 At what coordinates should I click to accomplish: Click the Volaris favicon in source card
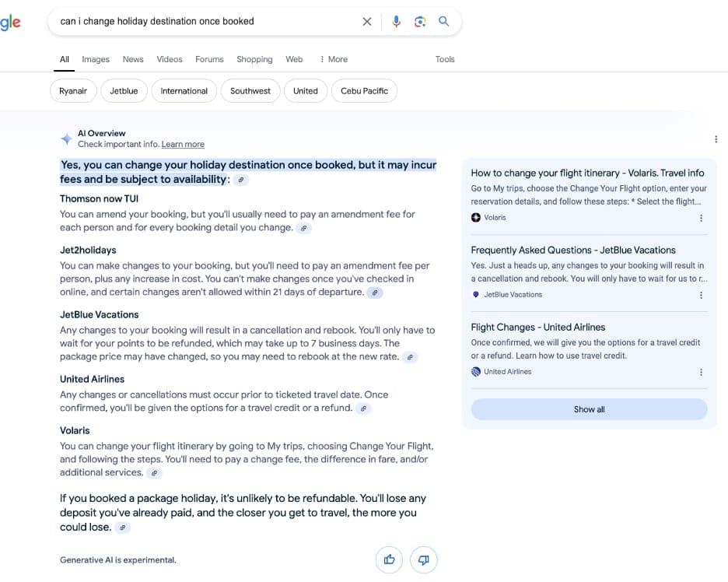[476, 217]
